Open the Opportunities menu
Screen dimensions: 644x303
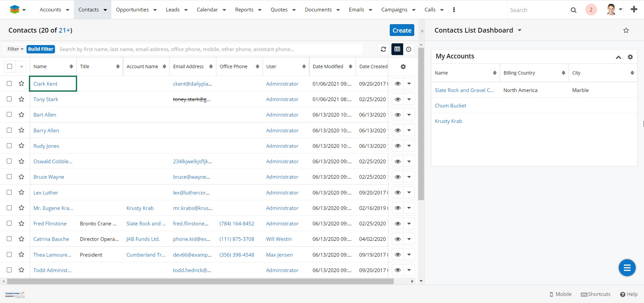point(132,10)
